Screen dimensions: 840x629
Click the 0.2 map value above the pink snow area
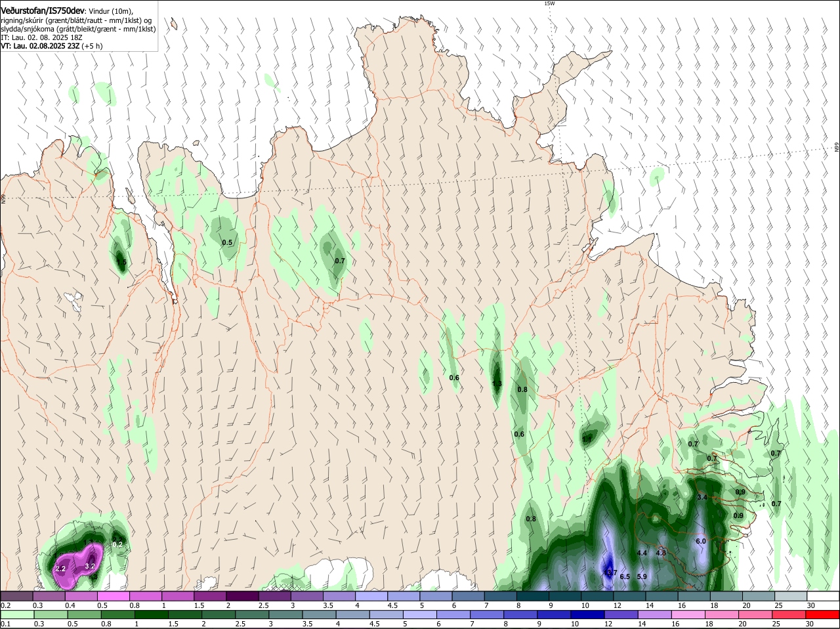click(117, 544)
